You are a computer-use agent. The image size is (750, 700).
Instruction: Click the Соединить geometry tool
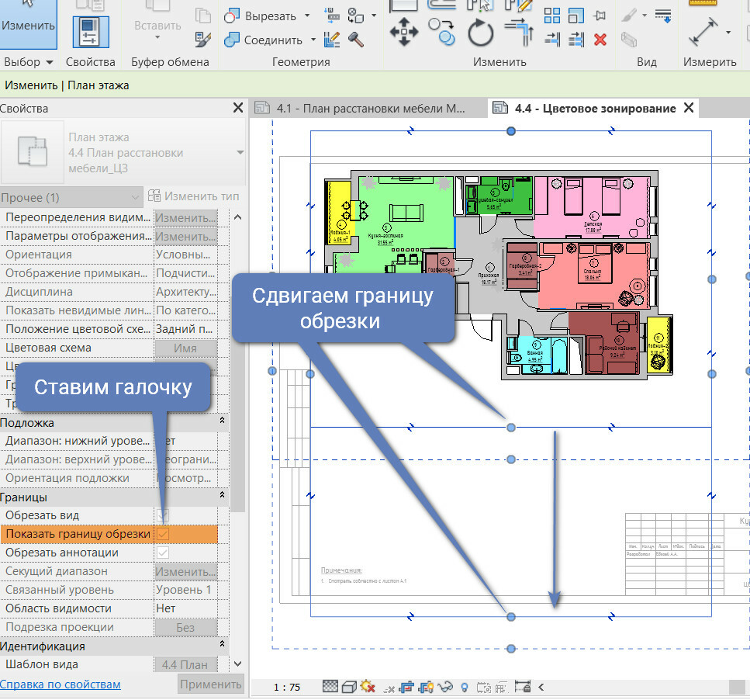point(264,40)
